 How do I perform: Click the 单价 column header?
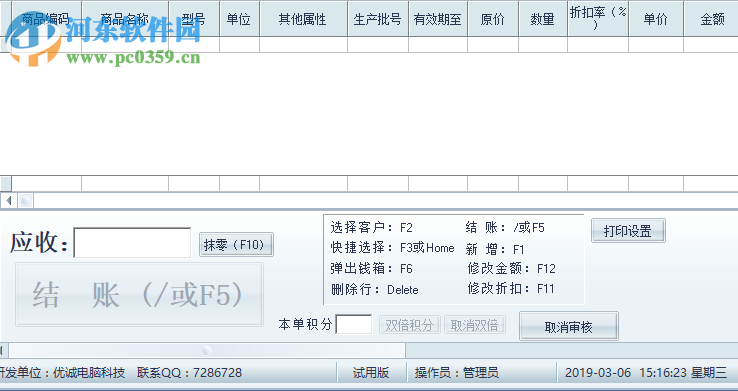click(x=656, y=18)
